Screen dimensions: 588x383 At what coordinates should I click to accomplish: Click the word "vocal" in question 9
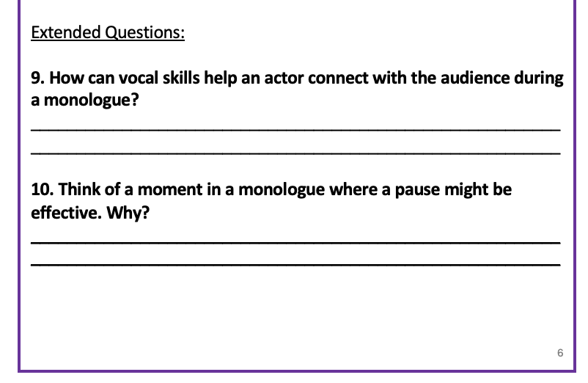click(x=139, y=78)
